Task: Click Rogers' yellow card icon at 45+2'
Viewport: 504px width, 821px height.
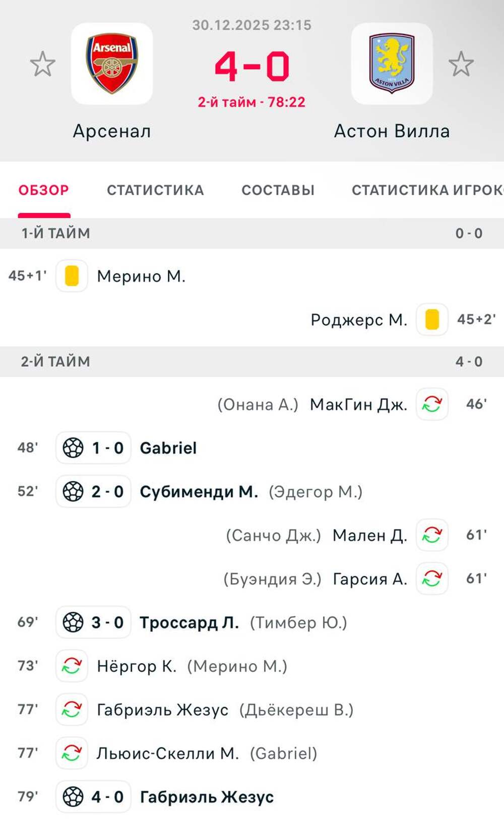Action: (x=432, y=319)
